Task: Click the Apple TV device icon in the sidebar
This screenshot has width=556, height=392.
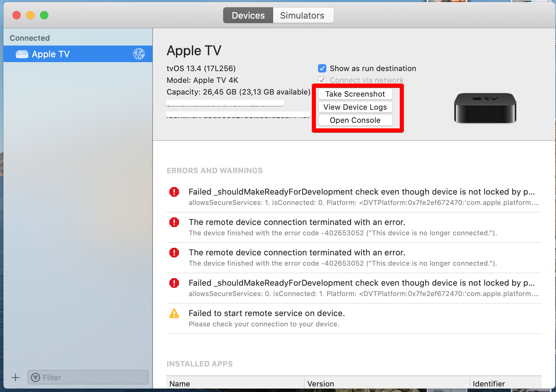Action: 22,54
